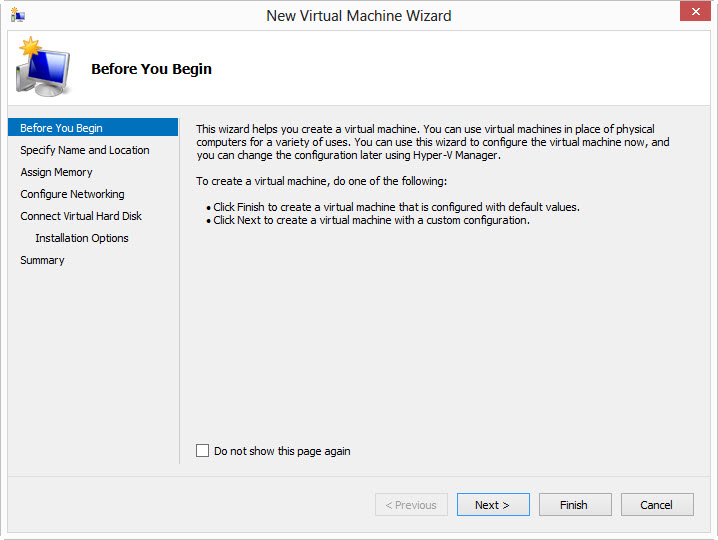The height and width of the screenshot is (540, 718).
Task: Cancel the wizard
Action: click(656, 505)
